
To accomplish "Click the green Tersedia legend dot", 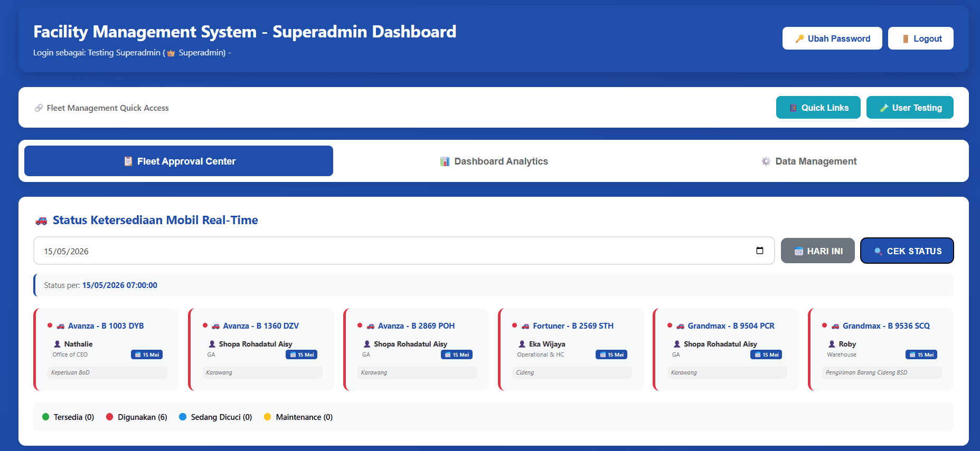I will click(45, 417).
